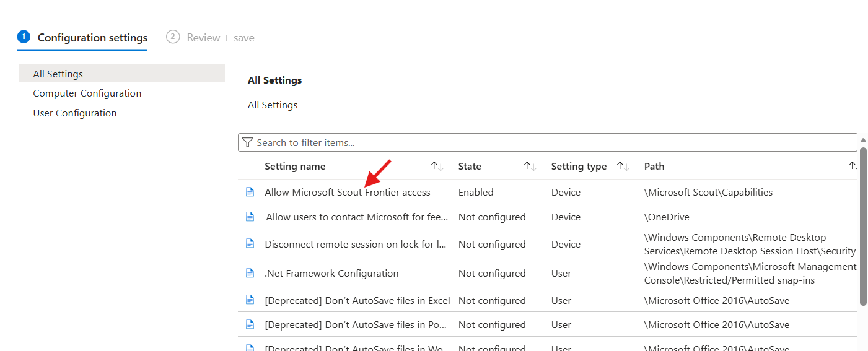Click the All Settings breadcrumb below the heading
This screenshot has height=351, width=868.
(x=273, y=105)
